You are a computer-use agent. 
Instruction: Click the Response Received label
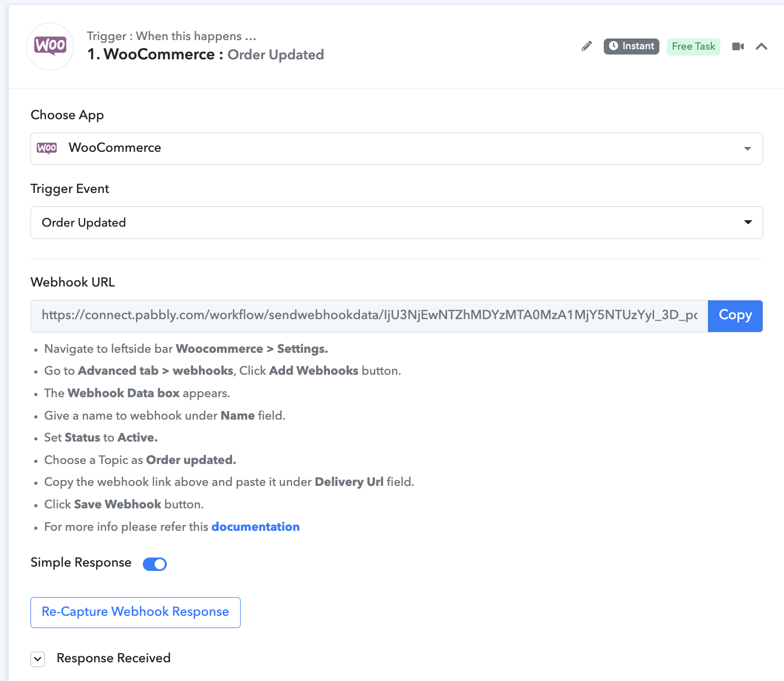(x=113, y=659)
